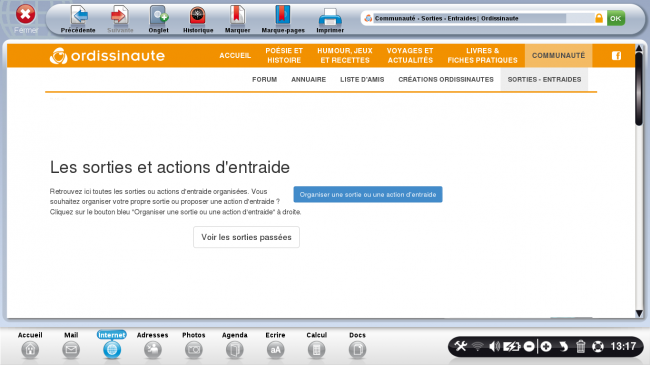This screenshot has width=650, height=365.
Task: Open the Mail application
Action: point(71,345)
